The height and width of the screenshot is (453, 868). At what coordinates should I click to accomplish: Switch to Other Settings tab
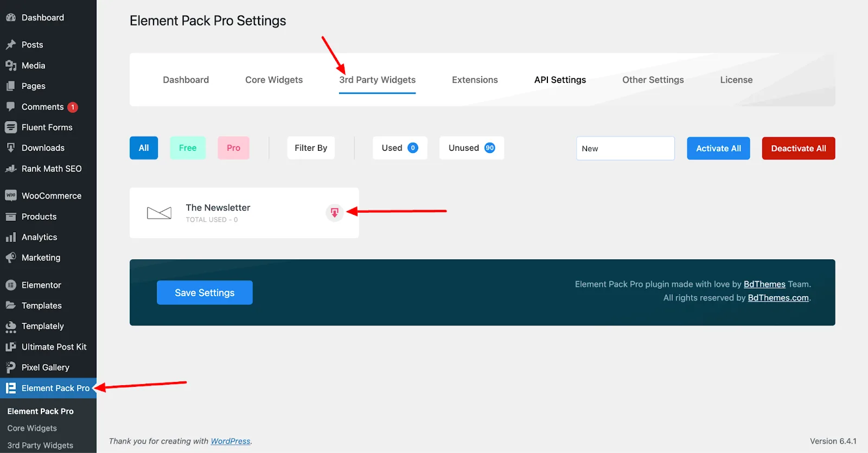pos(653,80)
